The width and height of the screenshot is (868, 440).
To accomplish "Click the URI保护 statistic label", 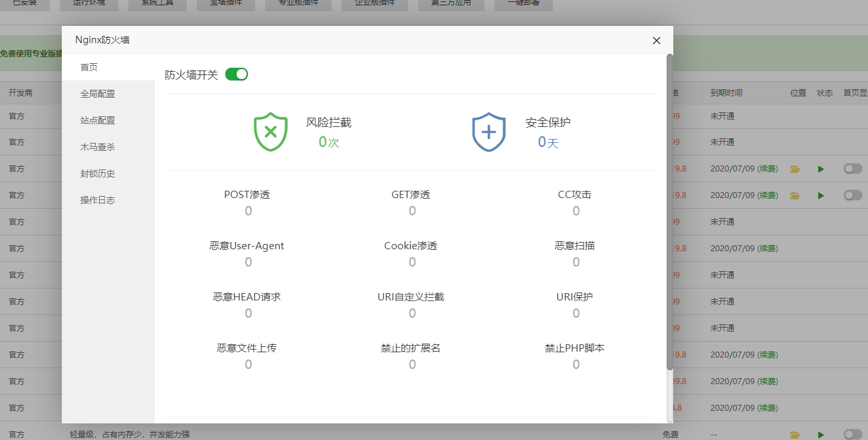I will [575, 297].
